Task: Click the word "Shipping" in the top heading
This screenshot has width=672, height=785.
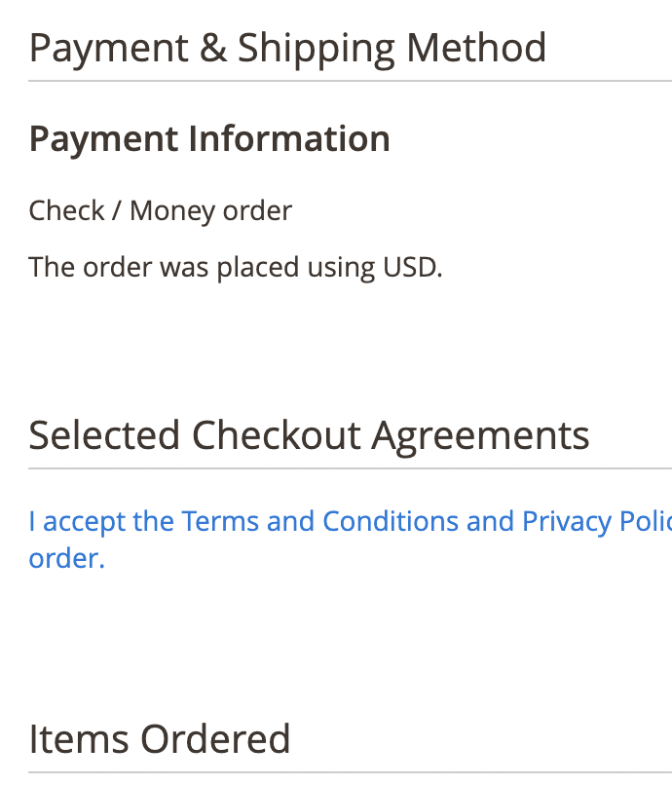Action: 316,48
